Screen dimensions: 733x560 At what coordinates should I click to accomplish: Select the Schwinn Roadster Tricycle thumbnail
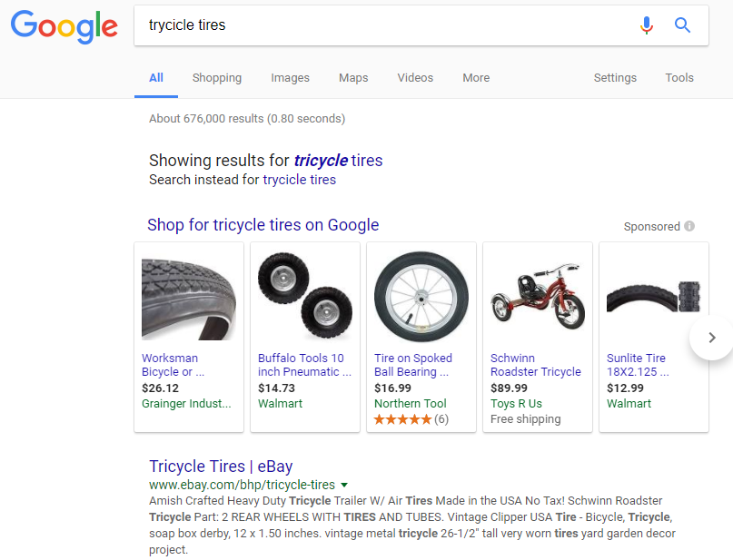point(538,297)
